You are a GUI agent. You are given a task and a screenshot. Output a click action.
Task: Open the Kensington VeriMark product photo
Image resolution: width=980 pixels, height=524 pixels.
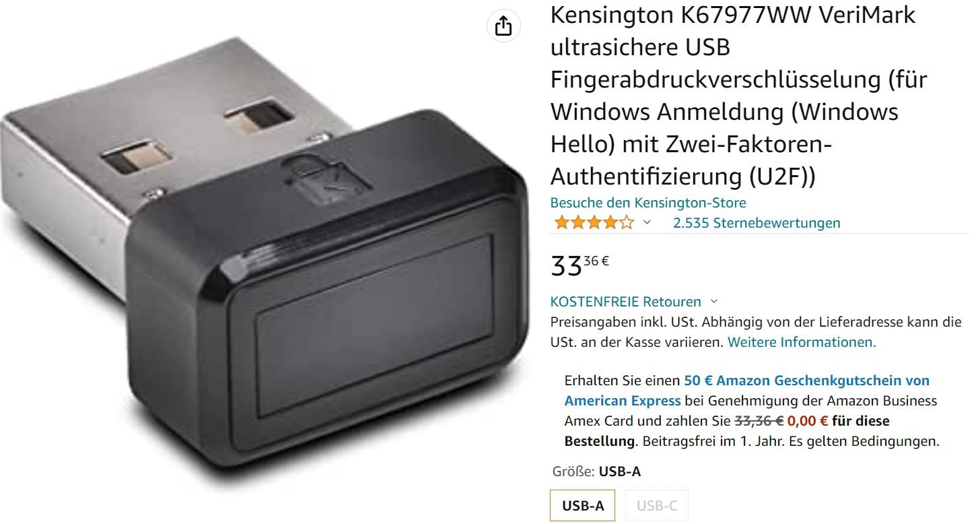click(267, 262)
